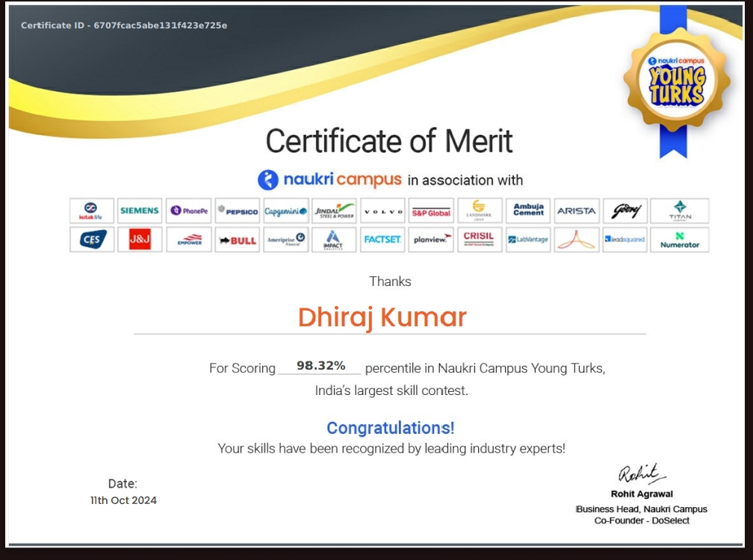The width and height of the screenshot is (753, 560).
Task: Click the word "Thanks"
Action: point(390,281)
